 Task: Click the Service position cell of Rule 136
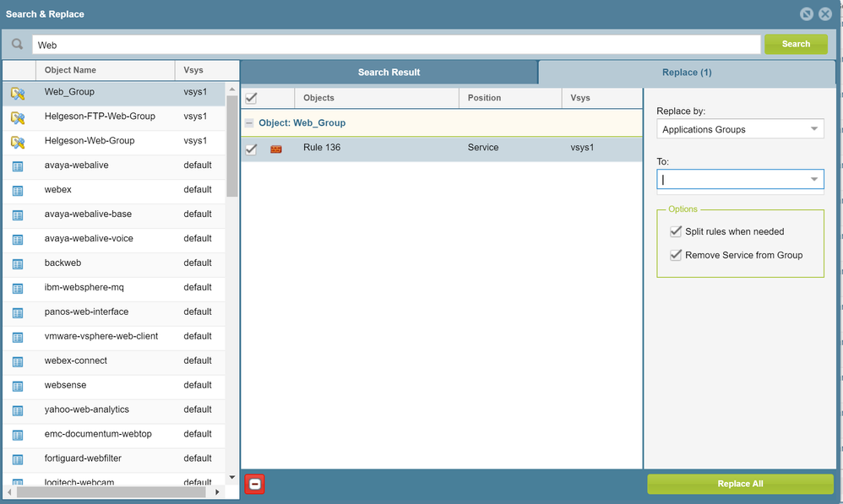click(483, 147)
